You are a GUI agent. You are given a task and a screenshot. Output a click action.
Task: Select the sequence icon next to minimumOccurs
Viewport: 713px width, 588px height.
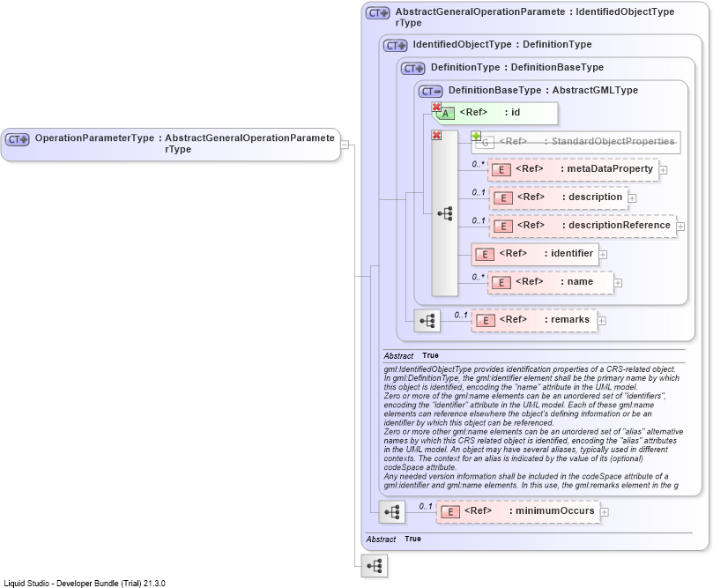coord(392,512)
